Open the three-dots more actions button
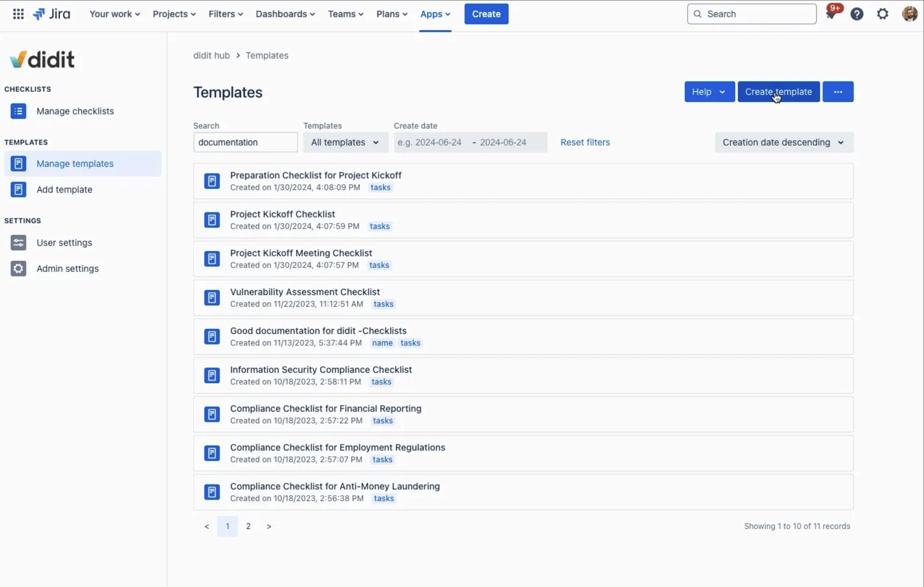The width and height of the screenshot is (924, 587). (838, 92)
